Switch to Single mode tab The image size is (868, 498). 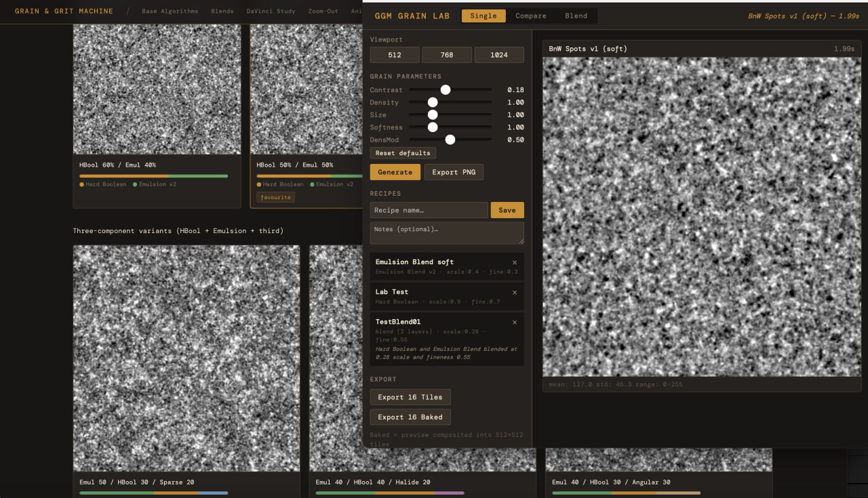[x=484, y=16]
